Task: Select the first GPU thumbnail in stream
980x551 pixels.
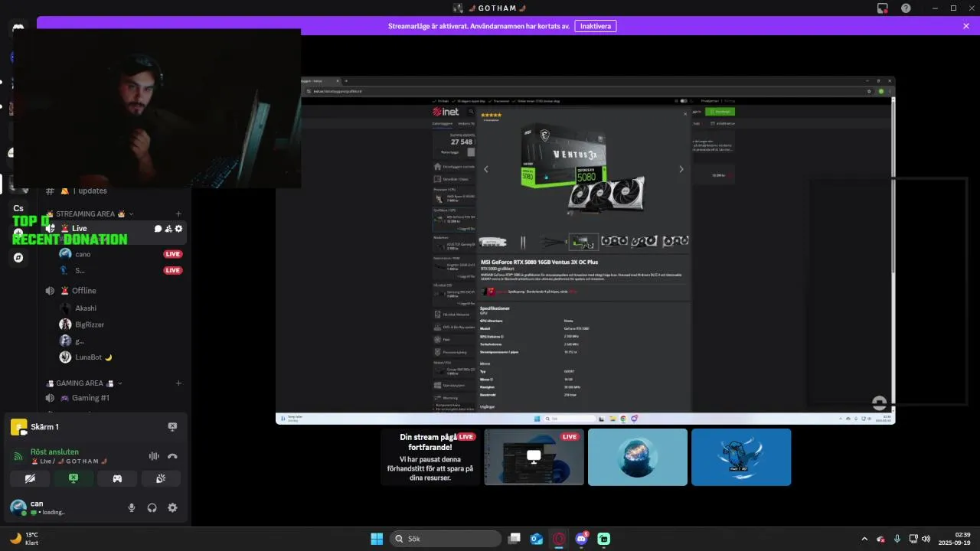Action: (x=492, y=242)
